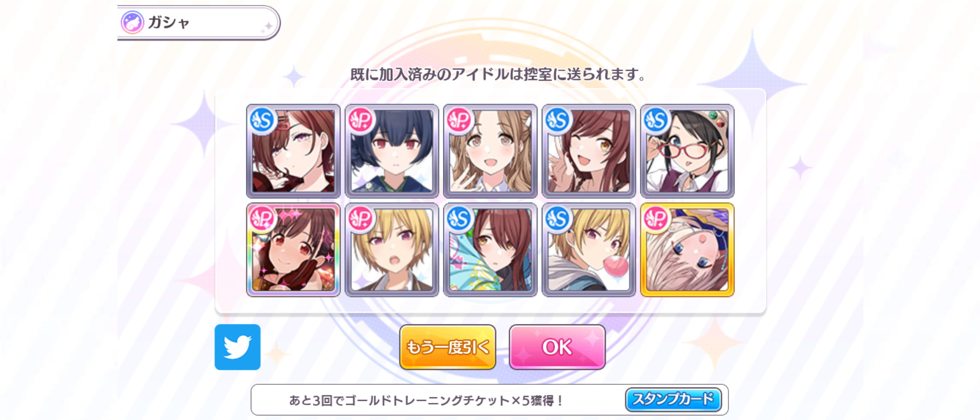Confirm results with the pink OK button
This screenshot has height=420, width=980.
tap(557, 347)
